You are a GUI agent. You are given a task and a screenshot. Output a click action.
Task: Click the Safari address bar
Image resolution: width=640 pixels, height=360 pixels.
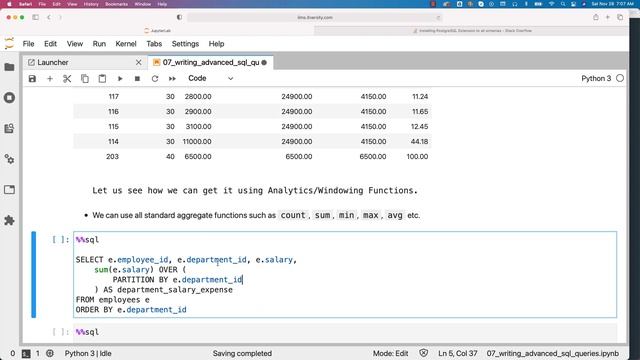click(315, 18)
